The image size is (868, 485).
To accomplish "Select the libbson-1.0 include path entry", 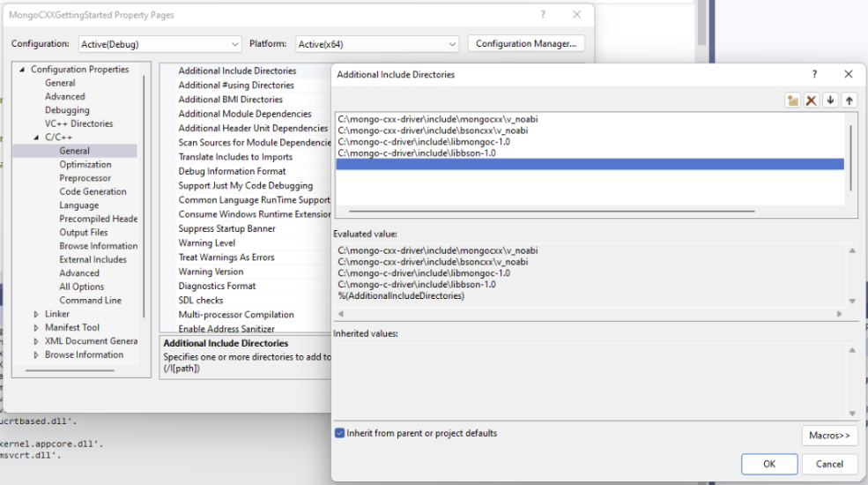I will pyautogui.click(x=417, y=153).
